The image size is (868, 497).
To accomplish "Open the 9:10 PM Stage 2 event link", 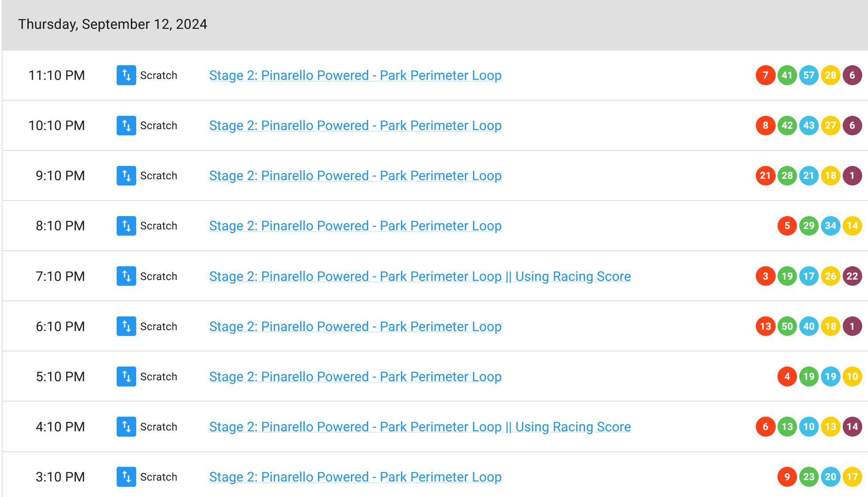I will (355, 176).
